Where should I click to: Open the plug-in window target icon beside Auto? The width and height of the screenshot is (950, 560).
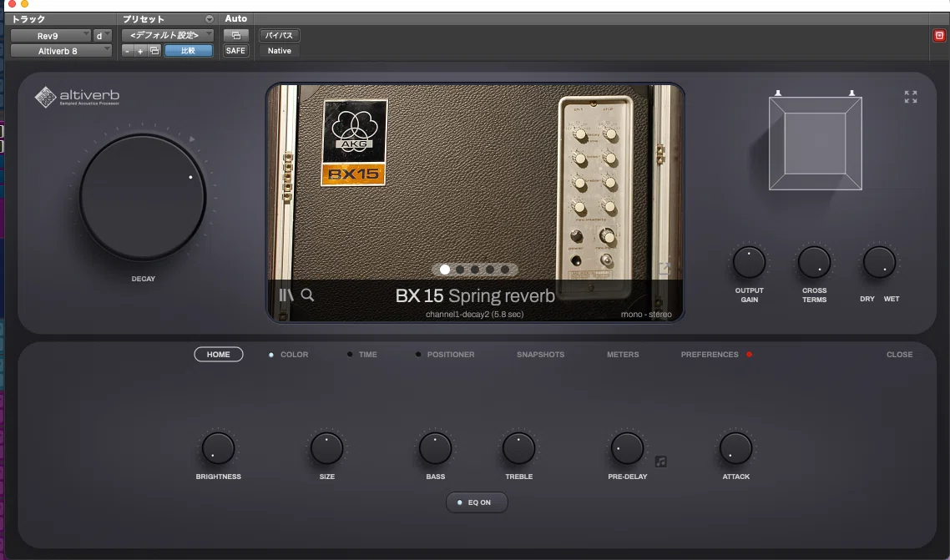[x=235, y=36]
